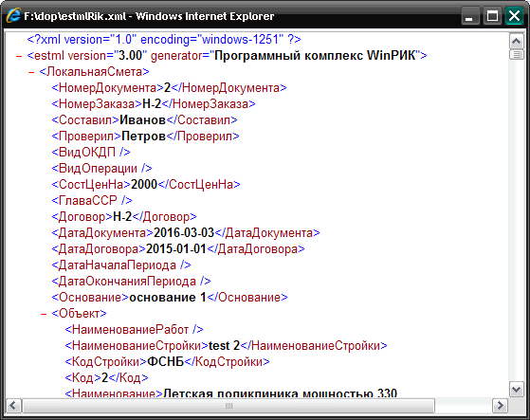530x420 pixels.
Task: Click the НомерДокумента tag line
Action: click(169, 88)
